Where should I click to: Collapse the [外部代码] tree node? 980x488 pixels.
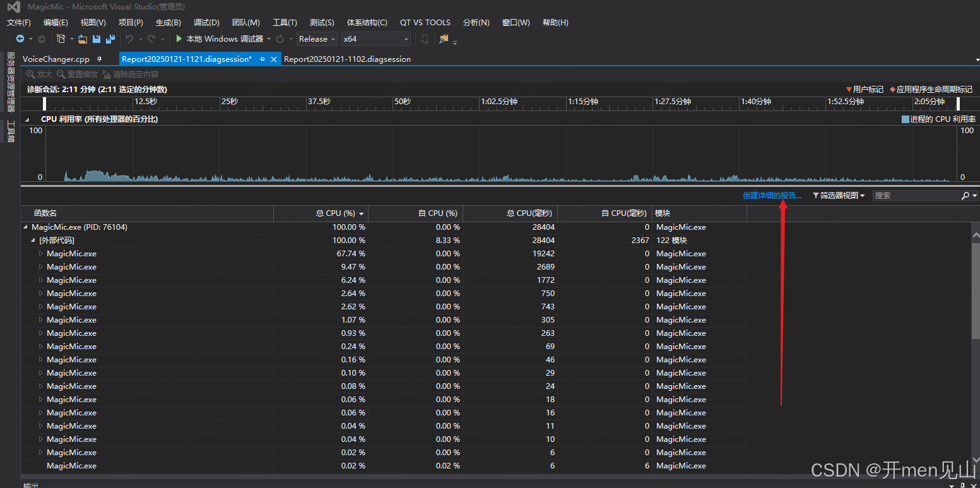tap(33, 241)
